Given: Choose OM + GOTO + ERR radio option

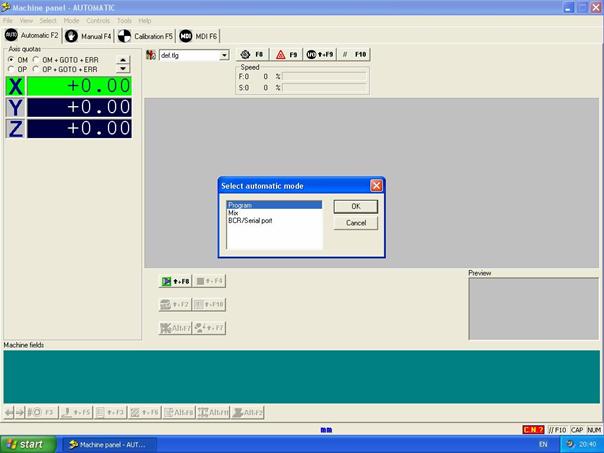Looking at the screenshot, I should tap(36, 60).
